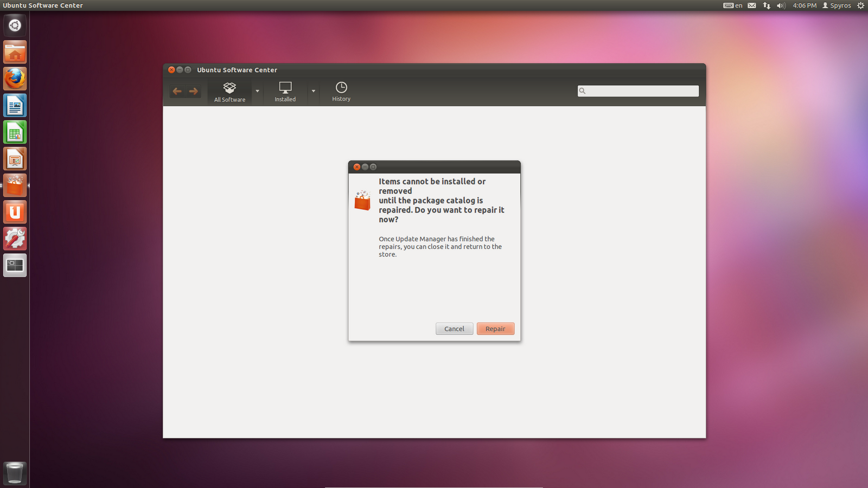
Task: Expand the Installed dropdown arrow
Action: [x=313, y=91]
